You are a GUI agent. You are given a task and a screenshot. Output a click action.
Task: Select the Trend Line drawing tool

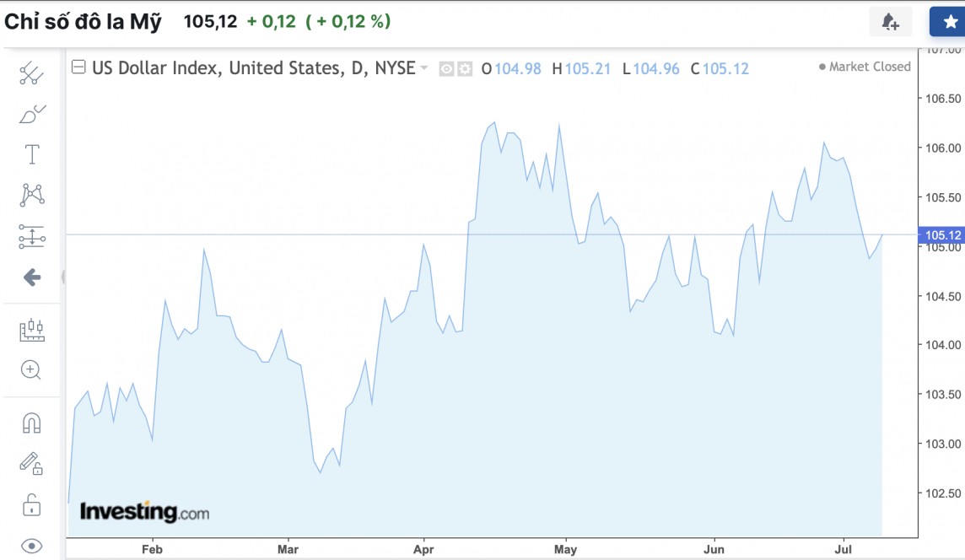pyautogui.click(x=31, y=74)
